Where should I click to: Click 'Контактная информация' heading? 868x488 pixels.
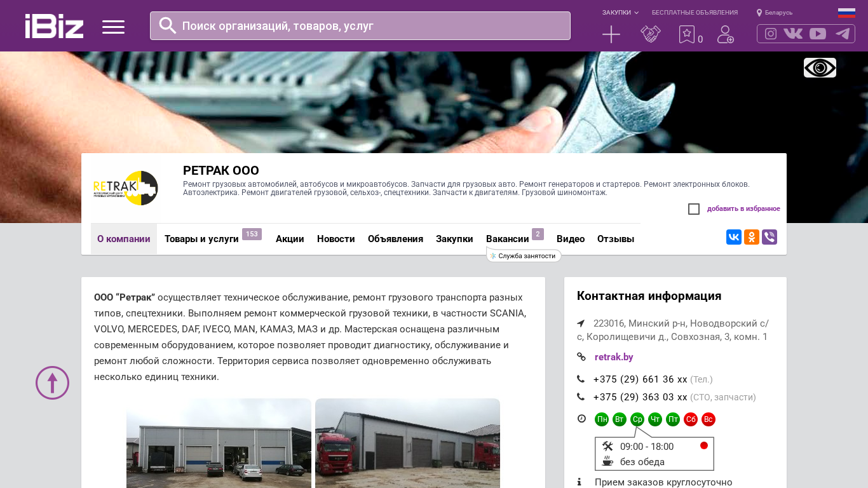click(649, 296)
